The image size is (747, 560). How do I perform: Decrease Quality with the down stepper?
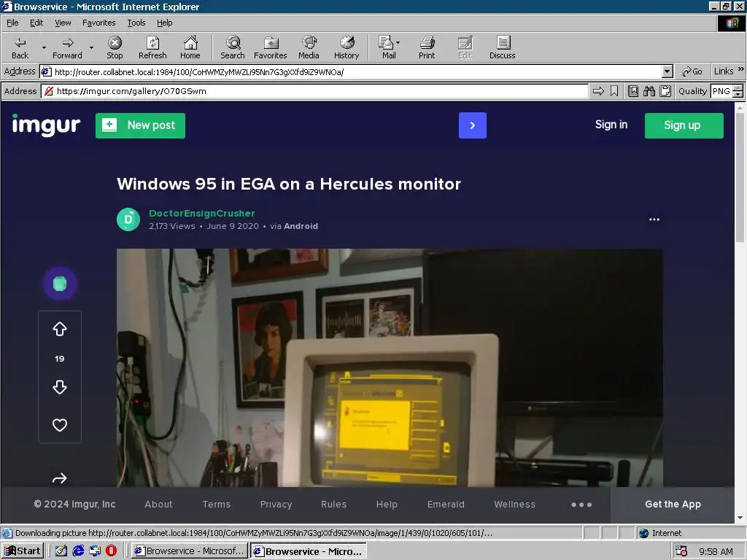738,94
